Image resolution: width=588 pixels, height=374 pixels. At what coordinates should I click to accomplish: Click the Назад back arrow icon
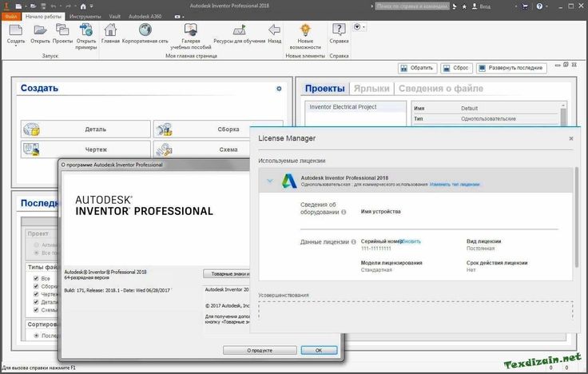[x=275, y=30]
